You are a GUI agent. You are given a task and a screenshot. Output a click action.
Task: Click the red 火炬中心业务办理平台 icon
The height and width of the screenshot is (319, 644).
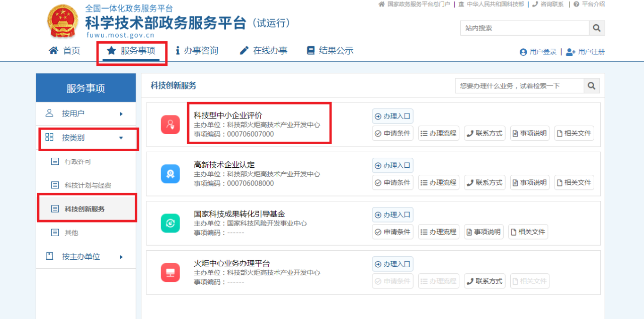tap(170, 272)
